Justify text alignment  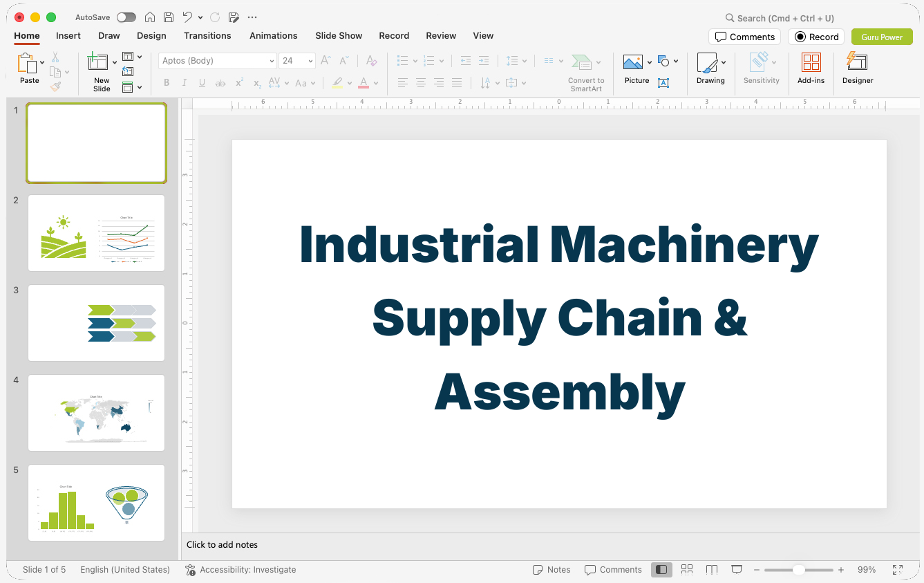coord(456,83)
